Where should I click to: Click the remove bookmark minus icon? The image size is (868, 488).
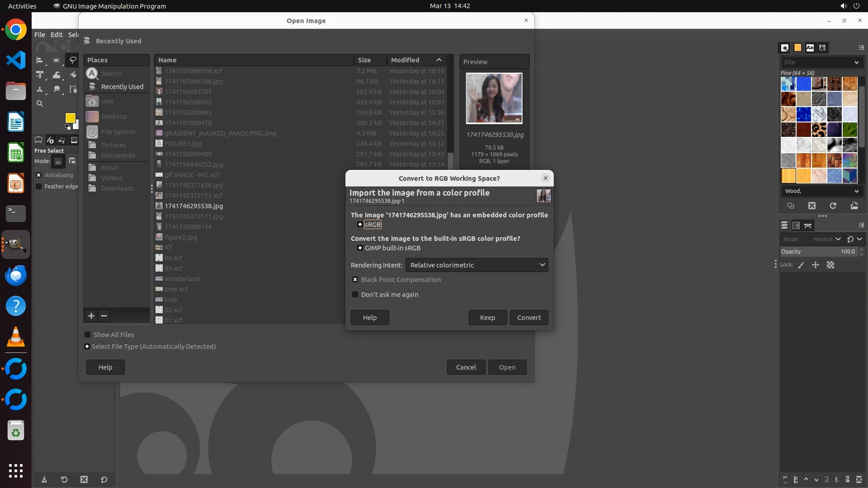(x=104, y=316)
